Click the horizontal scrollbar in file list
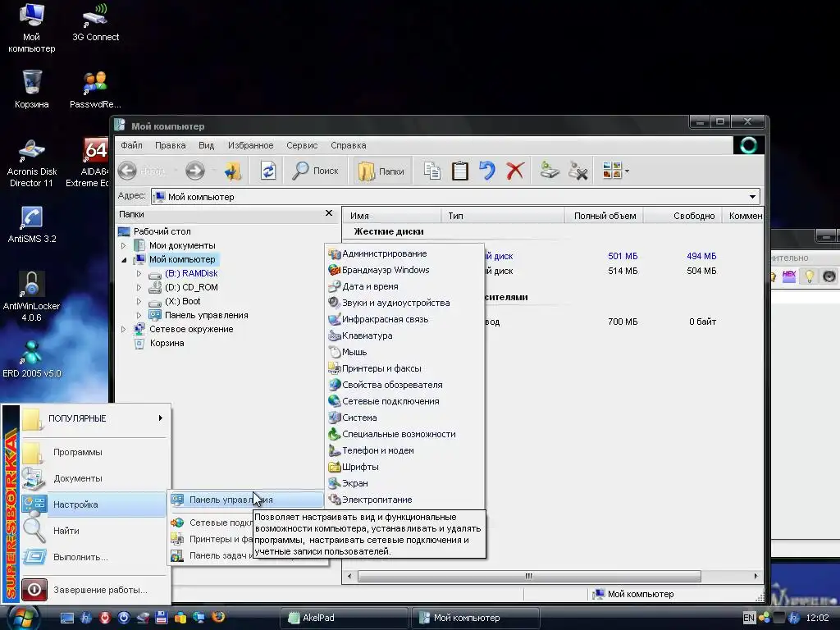This screenshot has width=840, height=630. 529,577
